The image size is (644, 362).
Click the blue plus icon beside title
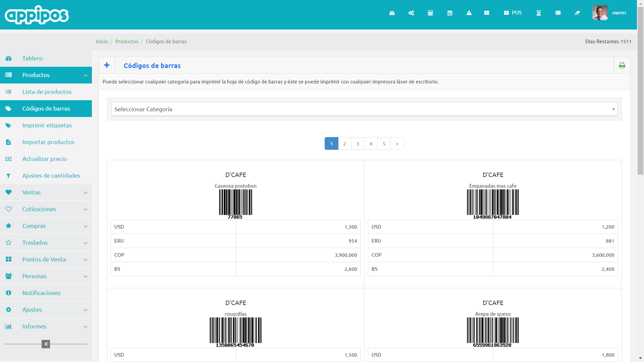(x=107, y=65)
